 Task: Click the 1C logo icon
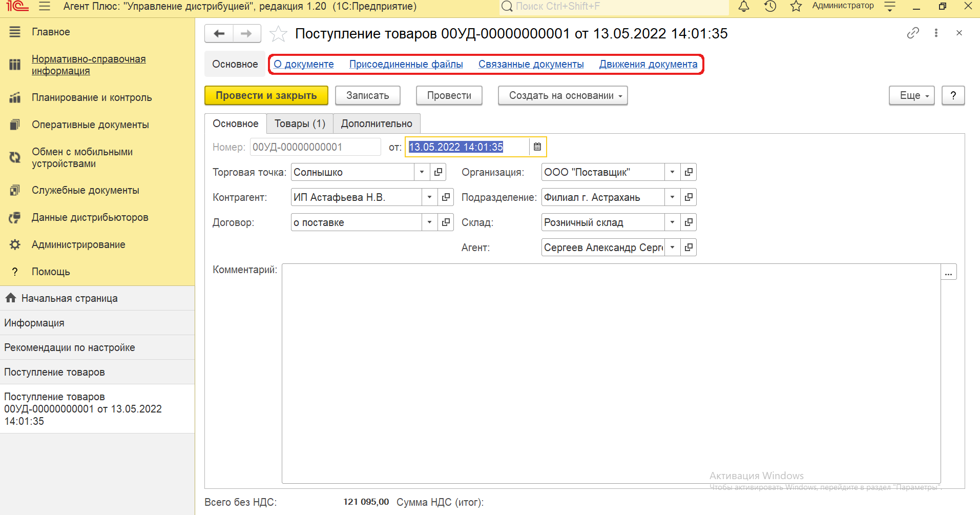tap(17, 7)
